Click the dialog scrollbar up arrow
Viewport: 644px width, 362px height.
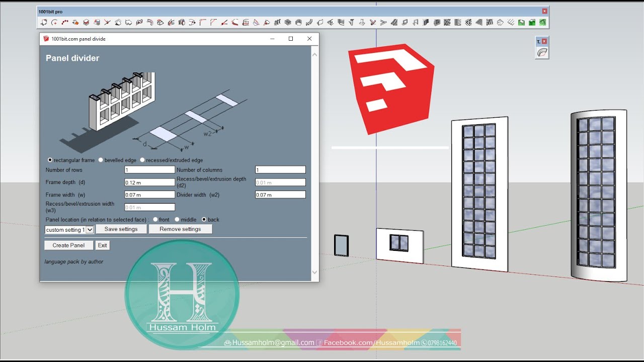point(314,54)
